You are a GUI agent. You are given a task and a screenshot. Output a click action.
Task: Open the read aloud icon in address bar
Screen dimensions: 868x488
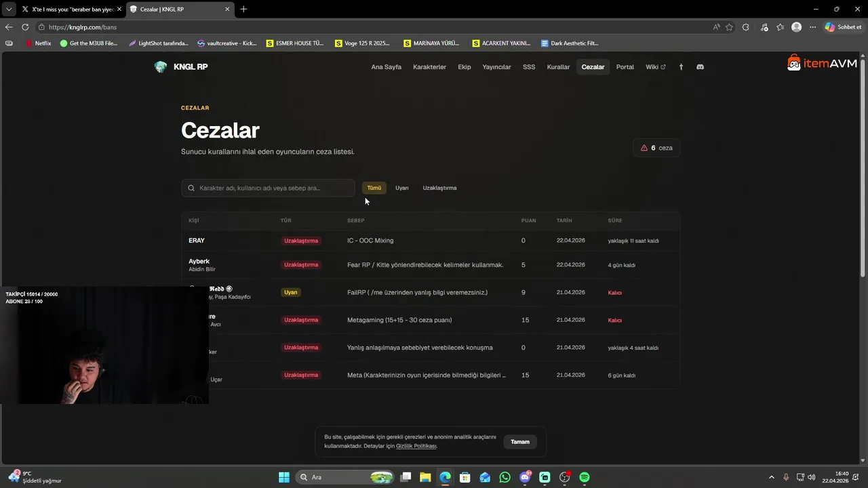[x=717, y=27]
